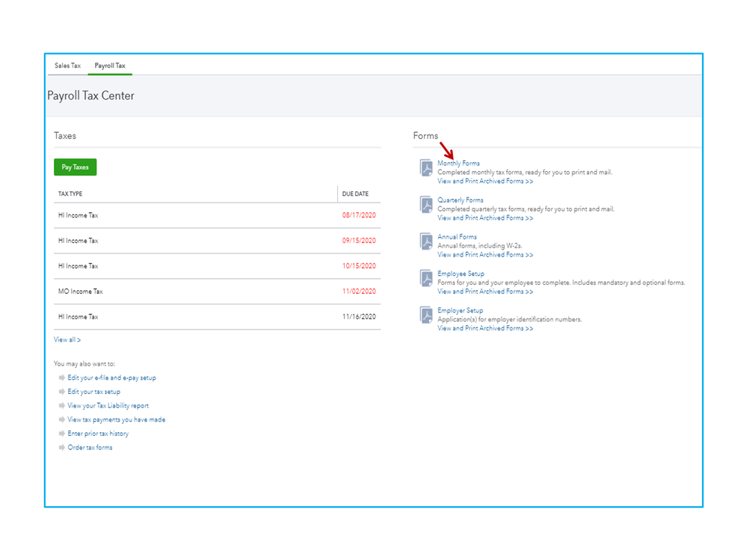View archived forms under Employee Setup
The width and height of the screenshot is (747, 560).
(x=485, y=292)
